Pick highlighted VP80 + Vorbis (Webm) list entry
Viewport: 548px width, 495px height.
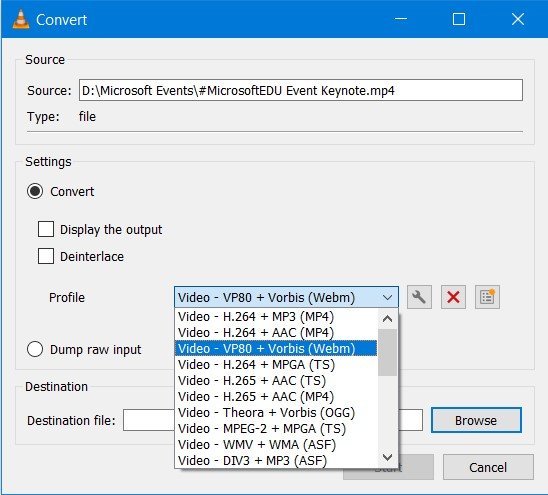tap(276, 348)
